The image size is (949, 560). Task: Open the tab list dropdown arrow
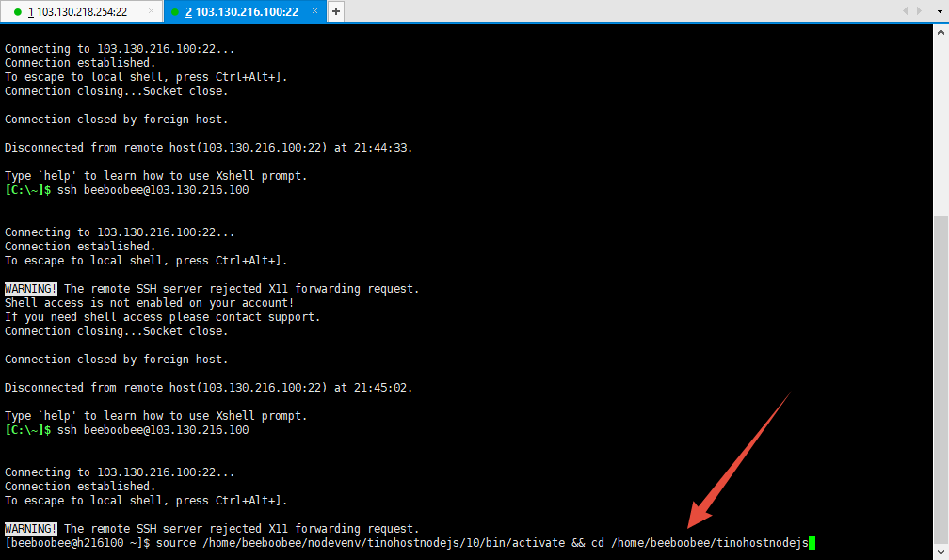(x=940, y=11)
